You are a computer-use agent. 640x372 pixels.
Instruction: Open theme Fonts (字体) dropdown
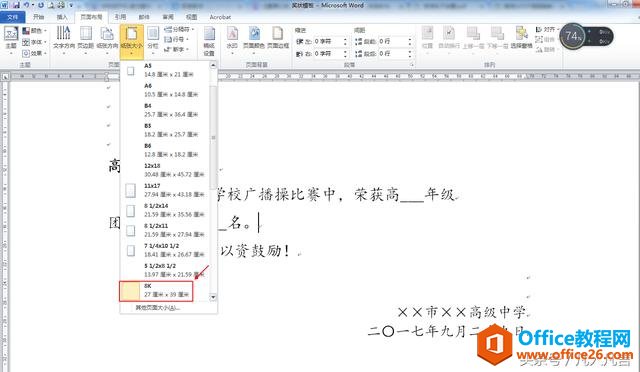(x=34, y=42)
